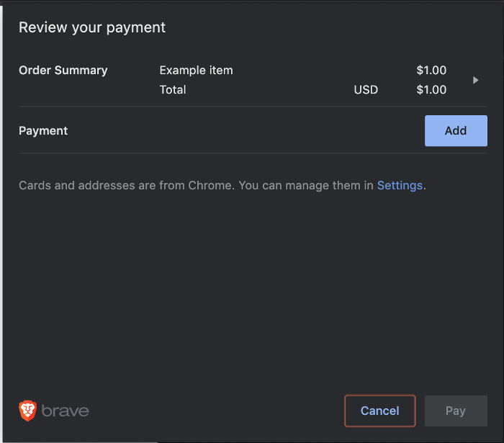Cancel the payment review dialog
504x443 pixels.
(x=379, y=411)
